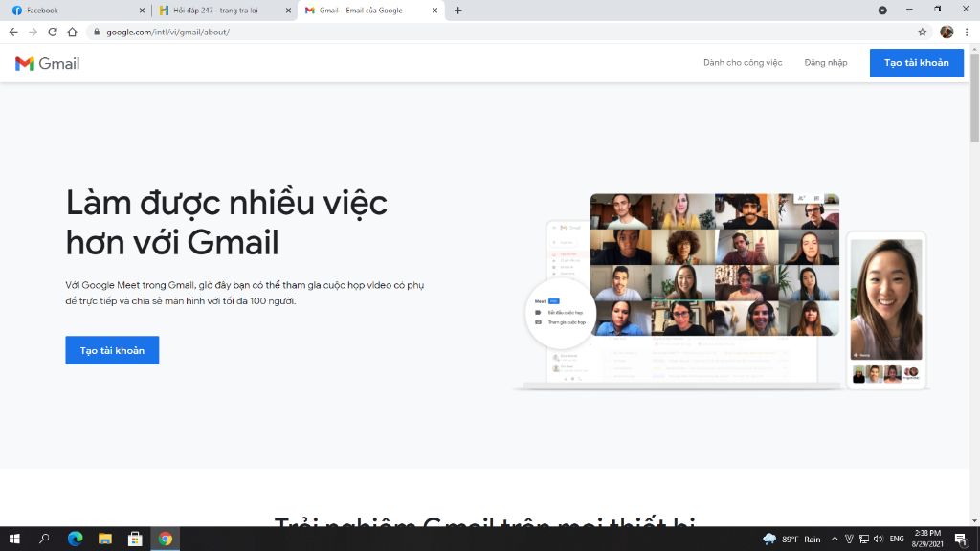The image size is (980, 551).
Task: Click the Google Meet video grid image
Action: 714,265
